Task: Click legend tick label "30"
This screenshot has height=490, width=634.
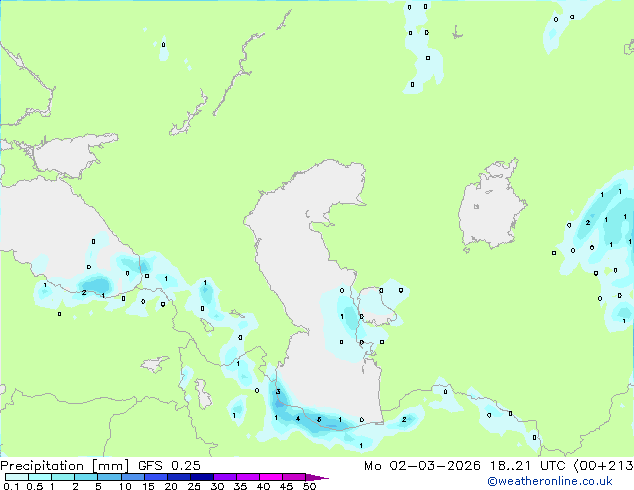Action: click(x=217, y=486)
